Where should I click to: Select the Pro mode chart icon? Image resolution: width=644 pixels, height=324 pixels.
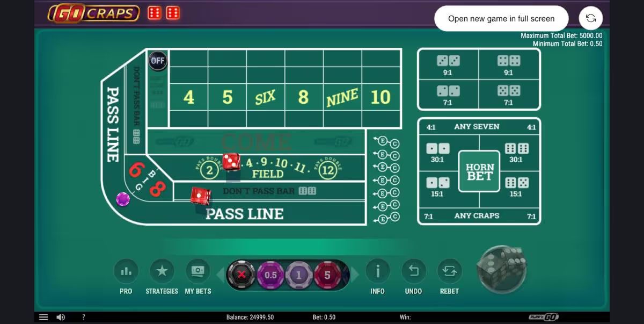(x=126, y=271)
